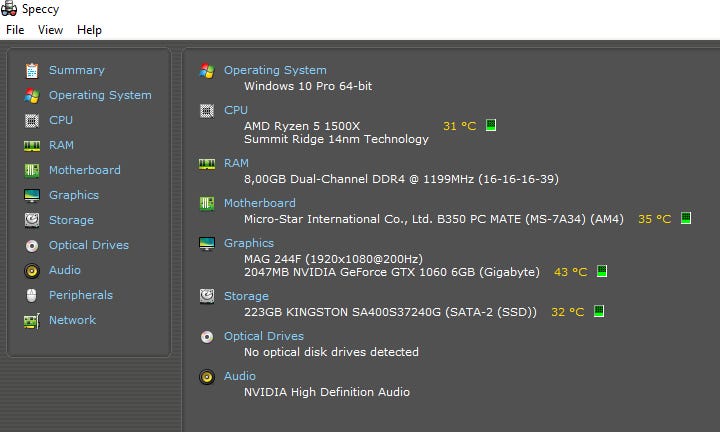720x432 pixels.
Task: Click the Operating System Windows flag icon in sidebar
Action: click(32, 95)
